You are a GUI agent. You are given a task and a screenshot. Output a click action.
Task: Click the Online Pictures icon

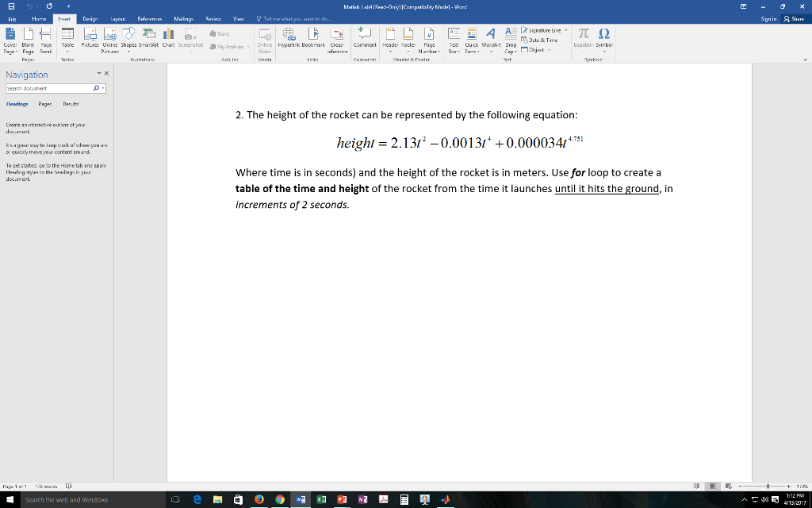coord(109,40)
